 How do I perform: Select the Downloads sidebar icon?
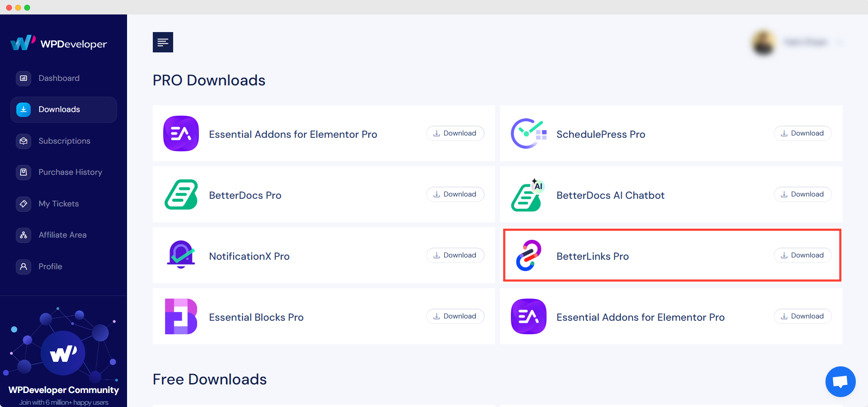click(23, 109)
